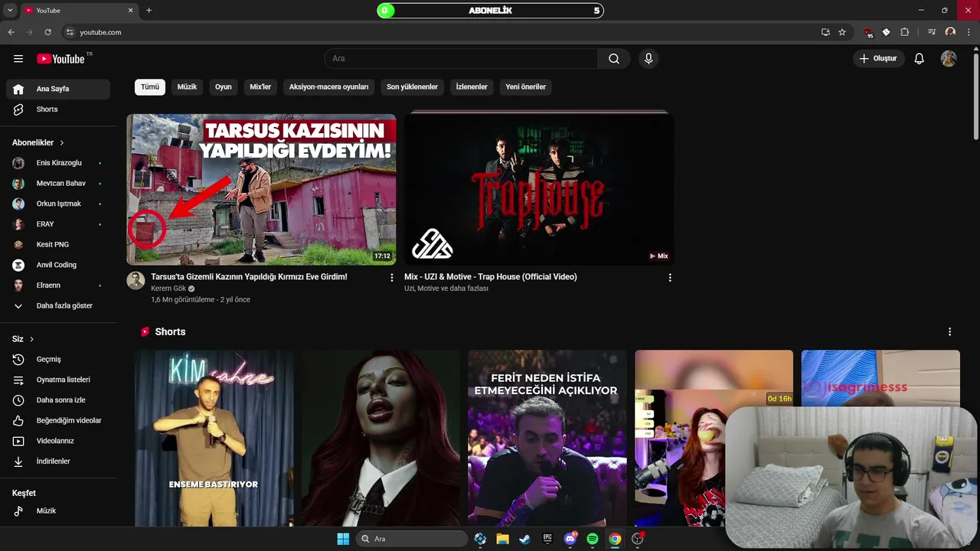Screen dimensions: 980x551
Task: Open the YouTube hamburger guide menu
Action: pyautogui.click(x=18, y=59)
